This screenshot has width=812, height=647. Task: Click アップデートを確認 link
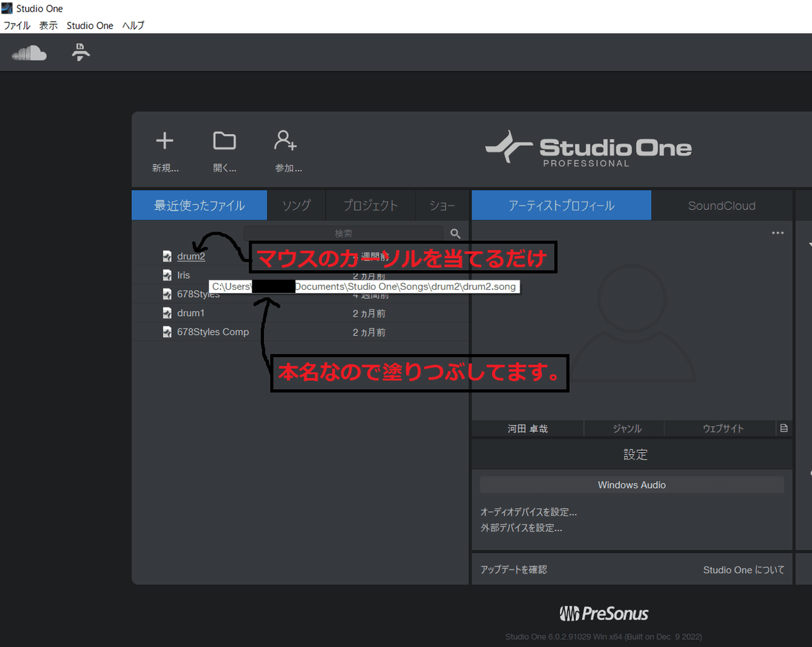click(x=514, y=570)
